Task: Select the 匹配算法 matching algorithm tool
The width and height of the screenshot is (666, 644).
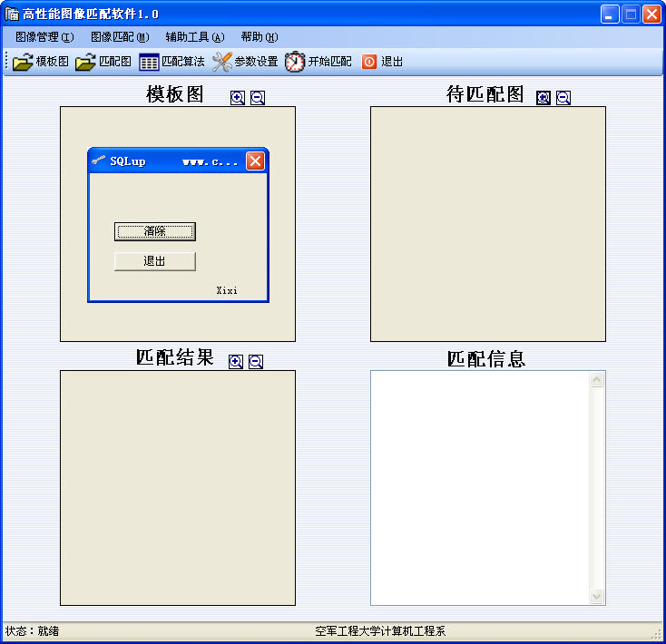Action: tap(171, 62)
